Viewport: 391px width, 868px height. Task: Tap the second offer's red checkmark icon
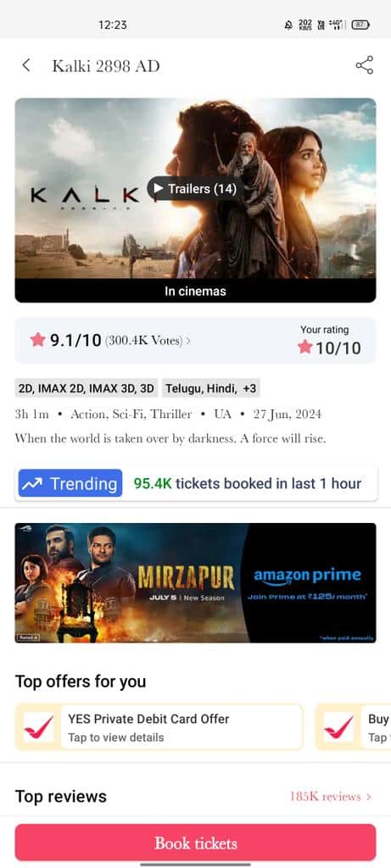point(338,726)
